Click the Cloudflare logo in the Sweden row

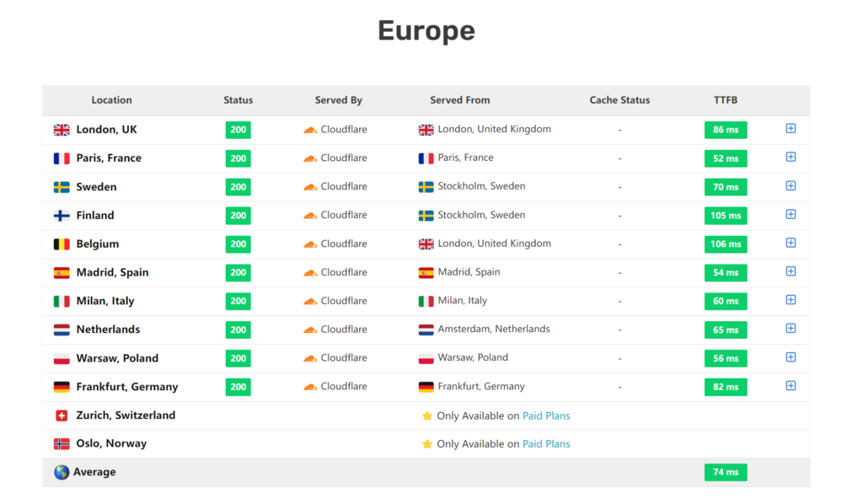310,187
